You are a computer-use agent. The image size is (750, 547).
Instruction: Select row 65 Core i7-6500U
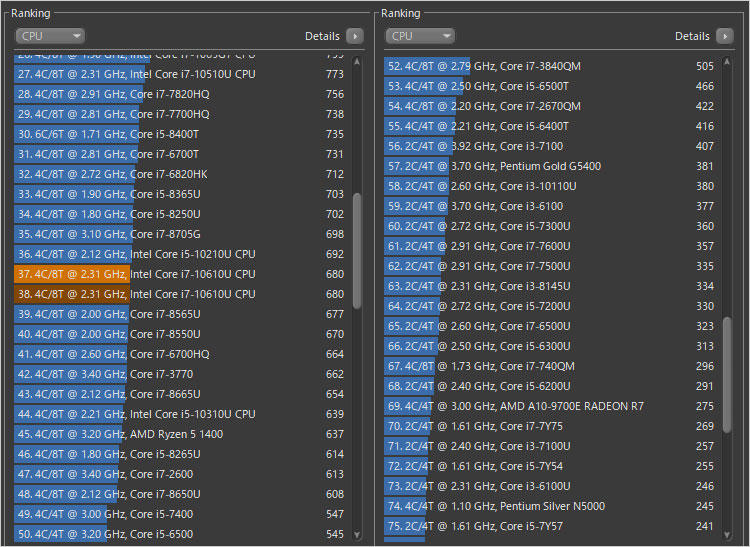point(551,327)
